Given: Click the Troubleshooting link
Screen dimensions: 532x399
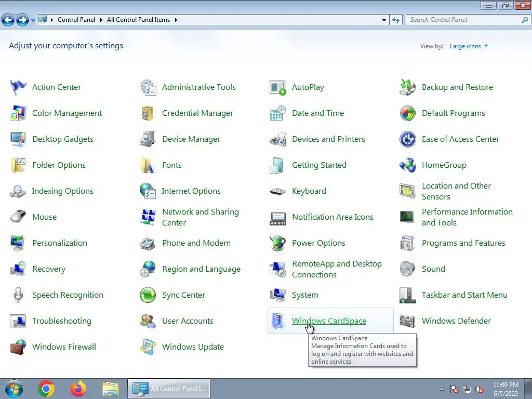Looking at the screenshot, I should pos(62,321).
